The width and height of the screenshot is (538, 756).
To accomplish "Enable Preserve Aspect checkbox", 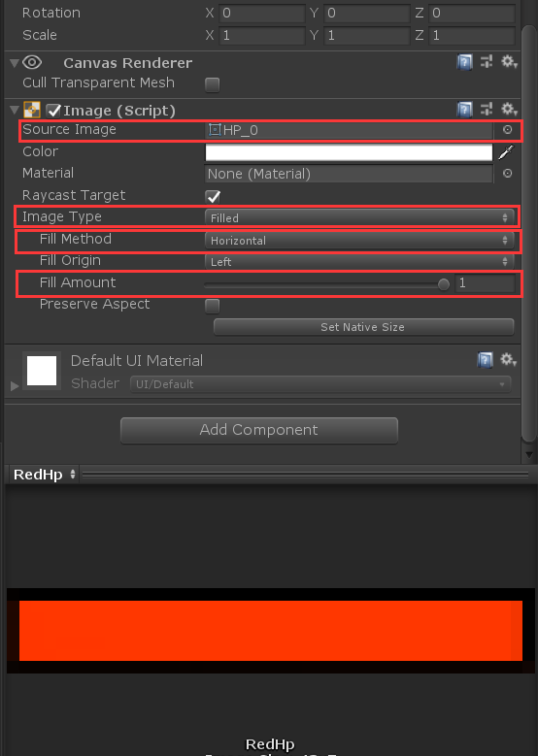I will pyautogui.click(x=213, y=306).
